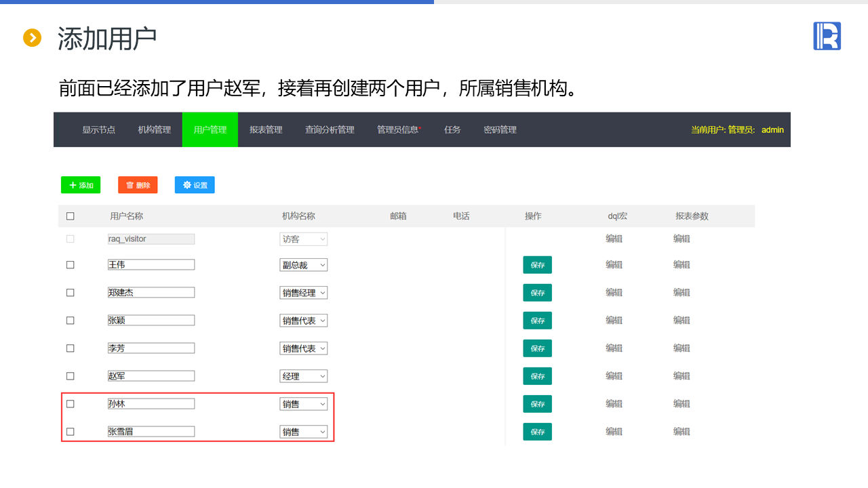Save the 王伟 user row

coord(538,265)
